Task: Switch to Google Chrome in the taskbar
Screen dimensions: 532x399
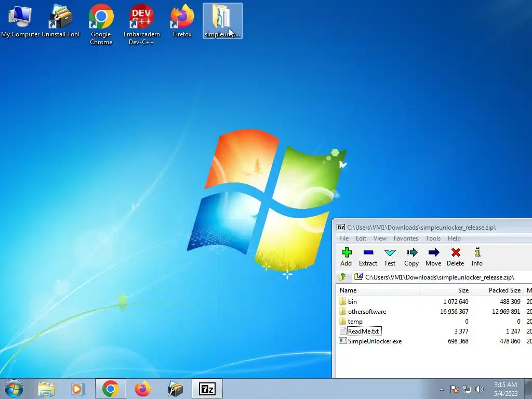Action: click(x=110, y=389)
